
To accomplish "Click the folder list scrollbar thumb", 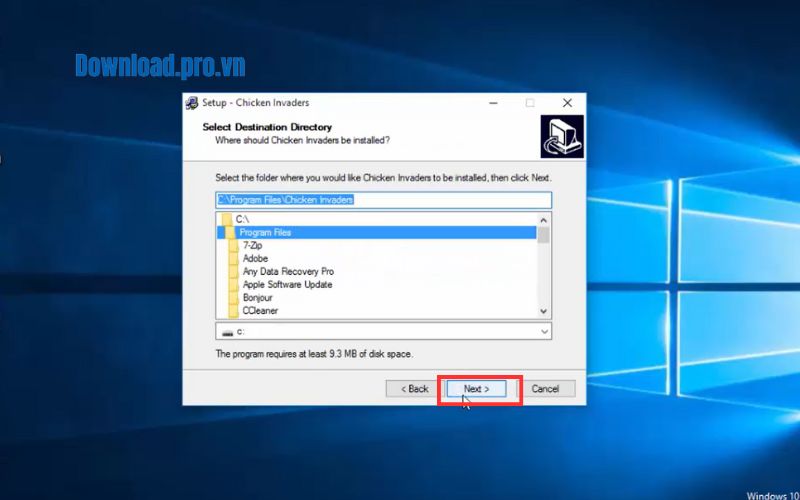I will point(543,235).
